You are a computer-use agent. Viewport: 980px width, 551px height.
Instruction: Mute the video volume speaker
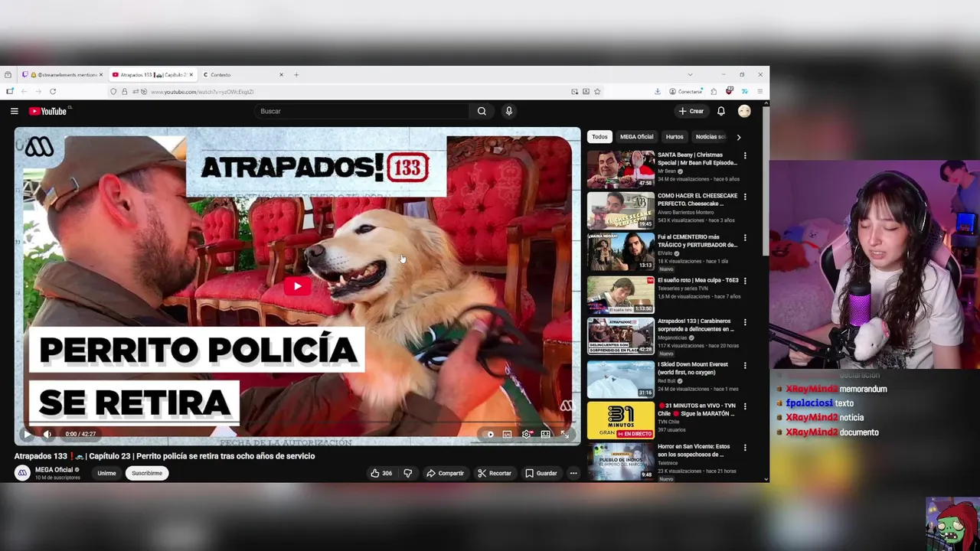coord(47,434)
